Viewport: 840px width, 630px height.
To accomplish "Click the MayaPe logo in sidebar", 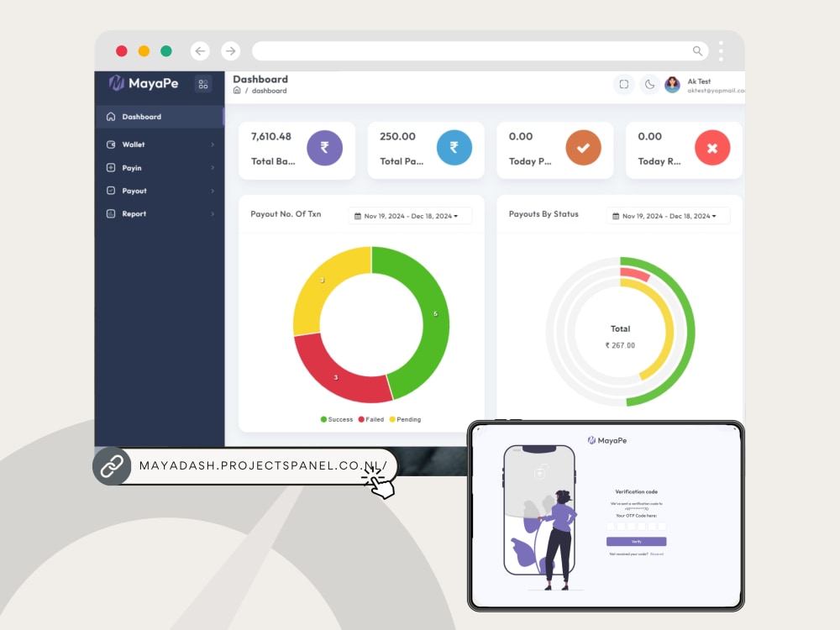I will click(x=144, y=83).
